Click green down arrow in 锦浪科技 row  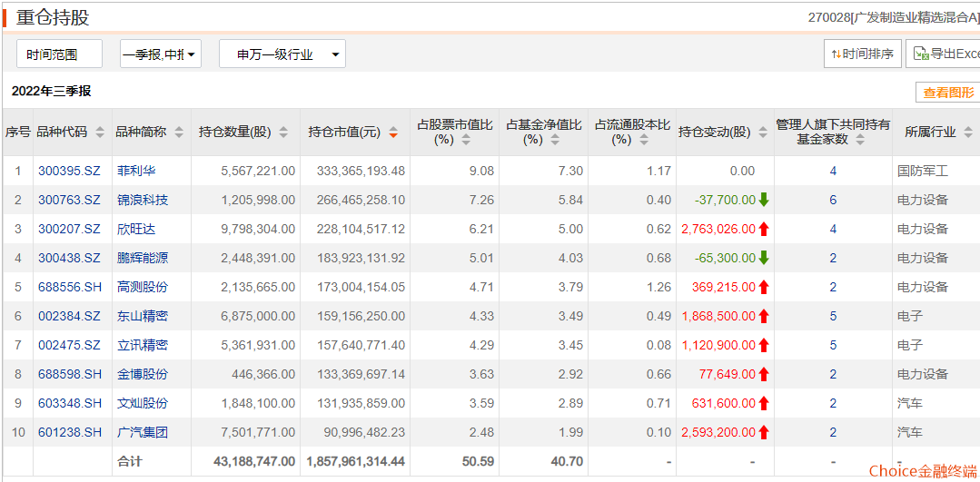click(x=764, y=200)
